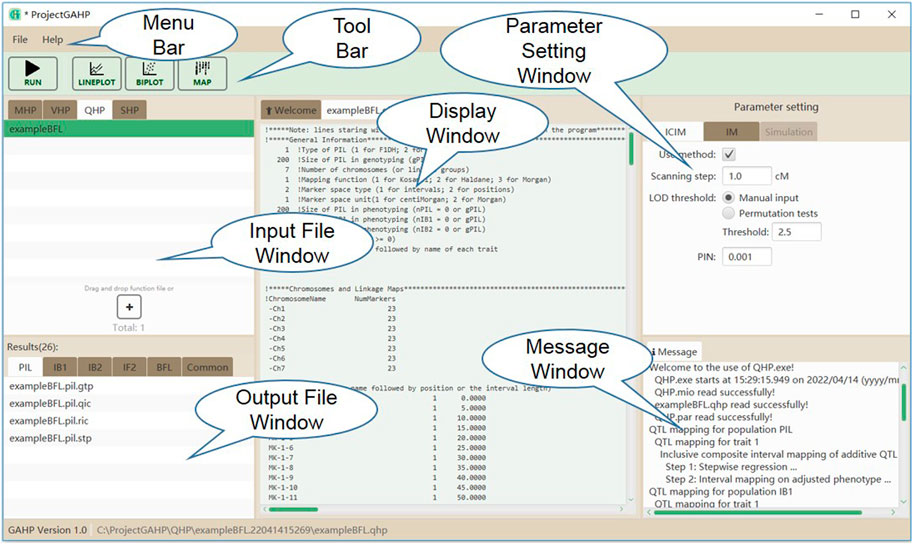
Task: Click the 'QHP.mio read successfully!' message line
Action: pos(714,392)
